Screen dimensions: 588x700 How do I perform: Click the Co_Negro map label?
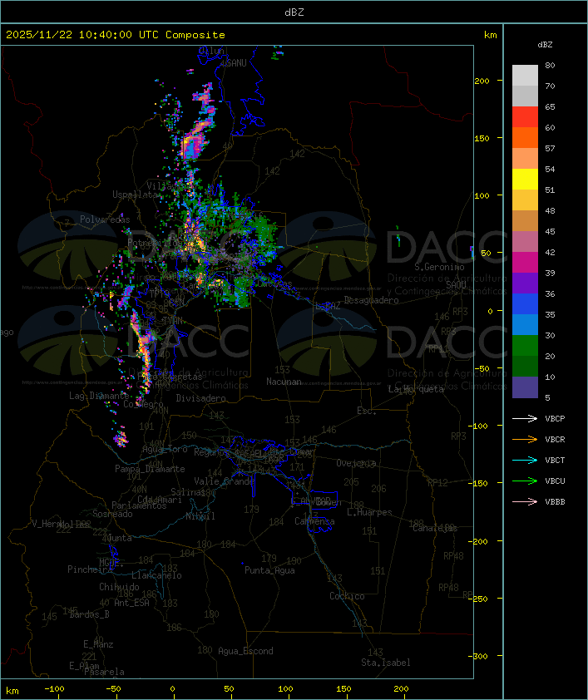click(x=143, y=403)
